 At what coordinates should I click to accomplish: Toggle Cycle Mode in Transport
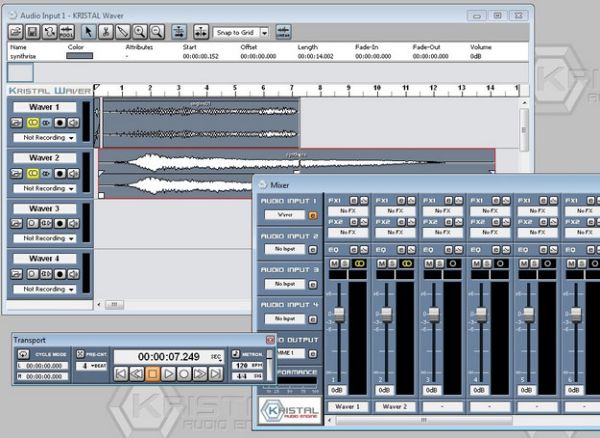[x=23, y=354]
